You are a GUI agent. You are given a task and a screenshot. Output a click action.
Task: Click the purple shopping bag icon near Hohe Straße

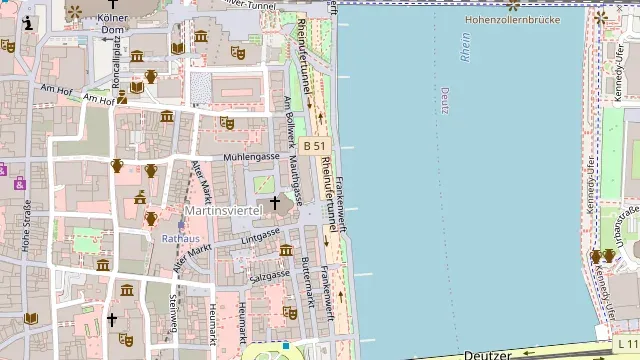[x=20, y=183]
